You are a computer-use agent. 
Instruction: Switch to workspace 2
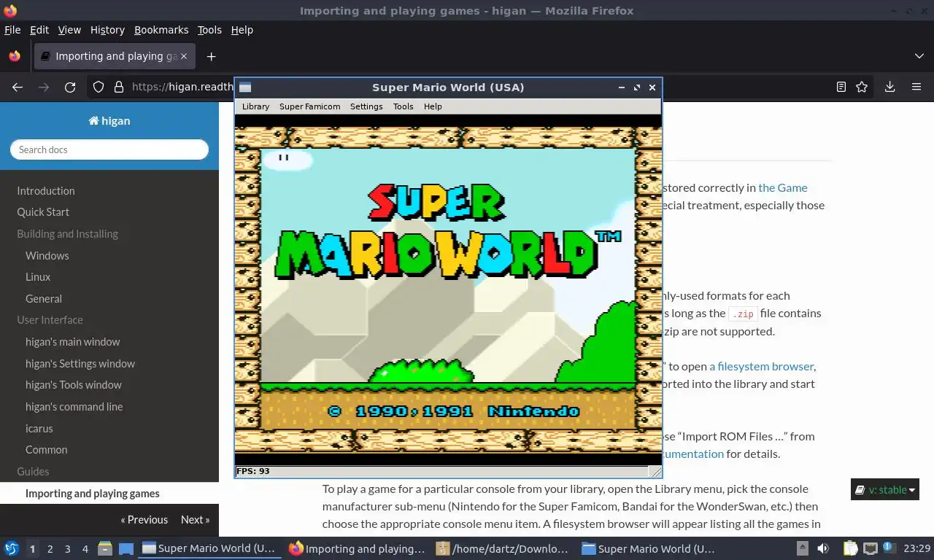pyautogui.click(x=50, y=549)
